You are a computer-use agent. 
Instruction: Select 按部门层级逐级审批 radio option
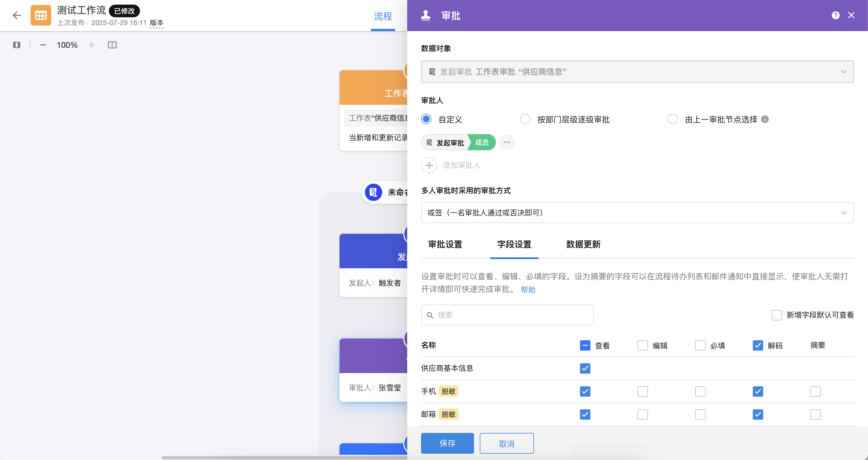525,119
